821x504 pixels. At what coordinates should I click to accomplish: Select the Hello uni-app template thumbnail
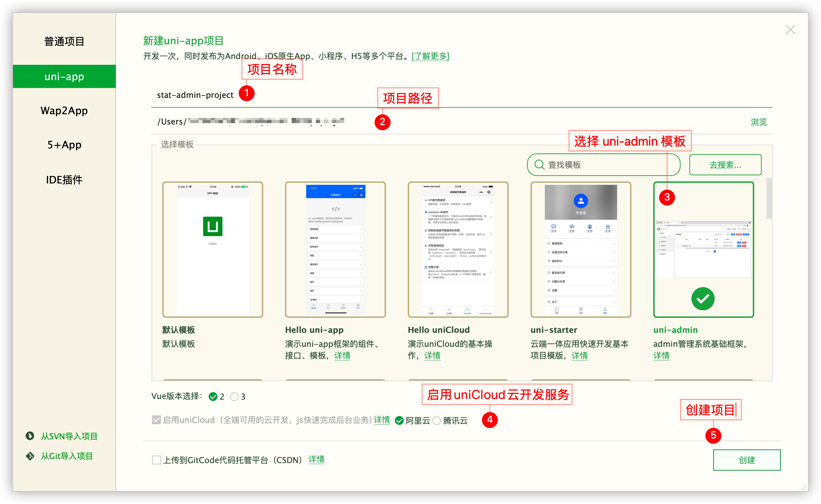tap(335, 250)
